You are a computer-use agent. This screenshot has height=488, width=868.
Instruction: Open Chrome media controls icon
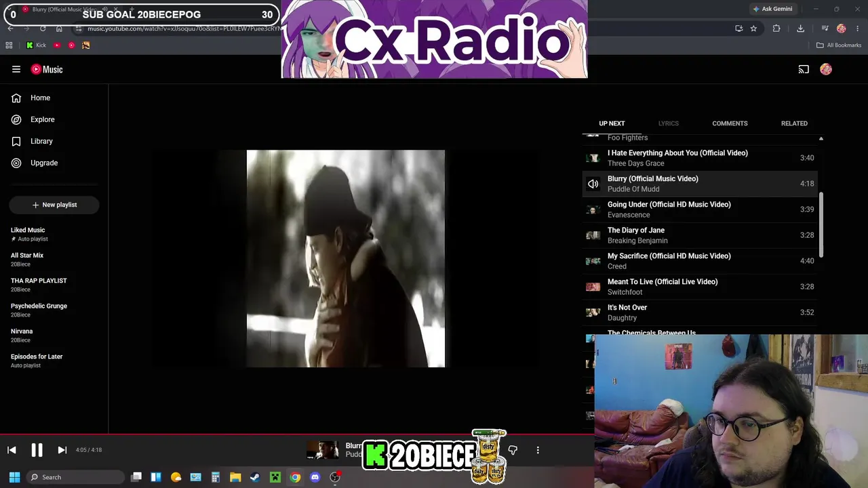click(825, 28)
